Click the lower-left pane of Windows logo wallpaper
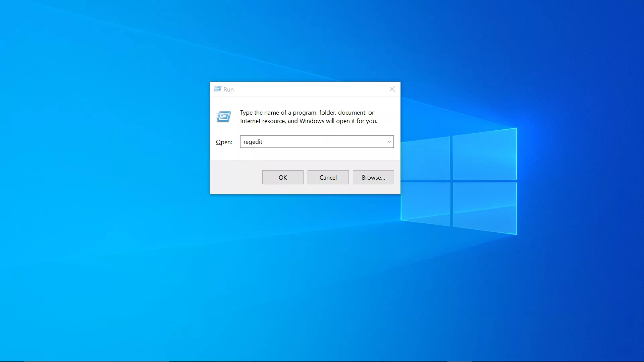 click(425, 203)
